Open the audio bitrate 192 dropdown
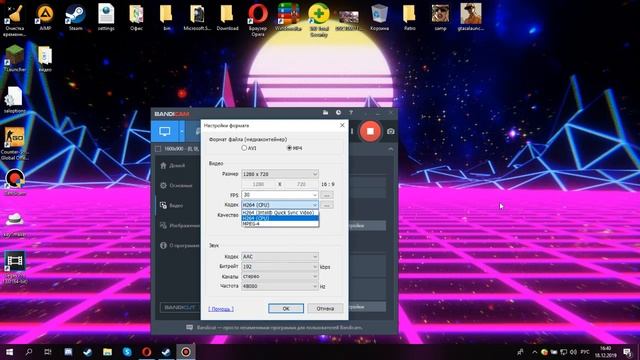 [280, 267]
